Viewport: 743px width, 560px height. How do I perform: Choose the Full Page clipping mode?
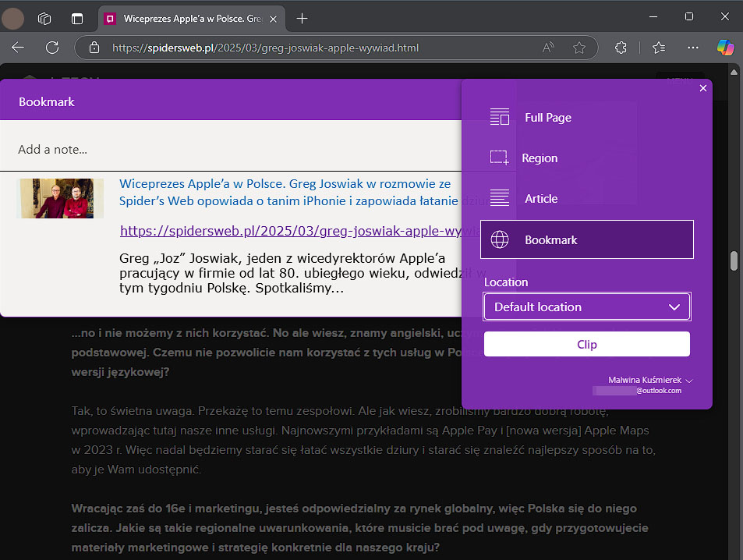click(586, 118)
